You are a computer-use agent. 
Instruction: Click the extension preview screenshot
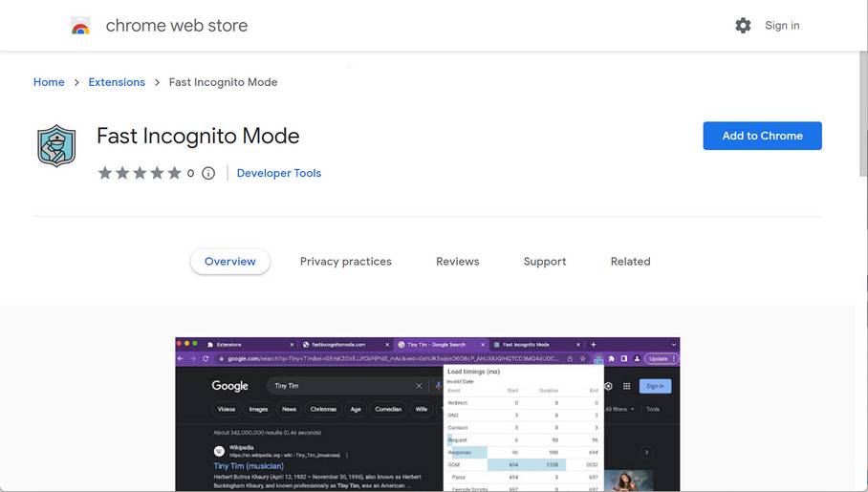[427, 414]
